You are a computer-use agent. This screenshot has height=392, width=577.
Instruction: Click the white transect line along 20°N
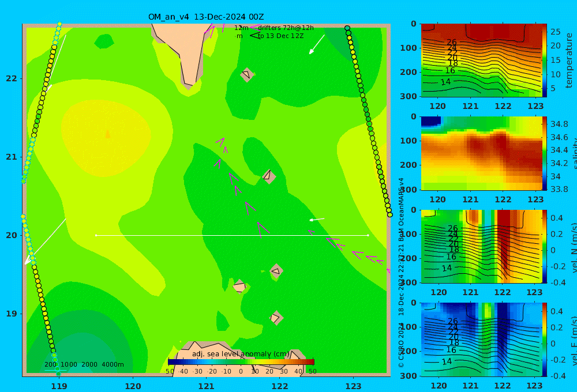click(232, 235)
